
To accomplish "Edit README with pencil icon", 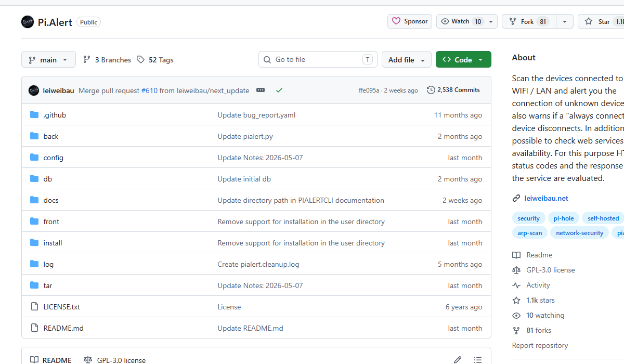I will tap(458, 360).
